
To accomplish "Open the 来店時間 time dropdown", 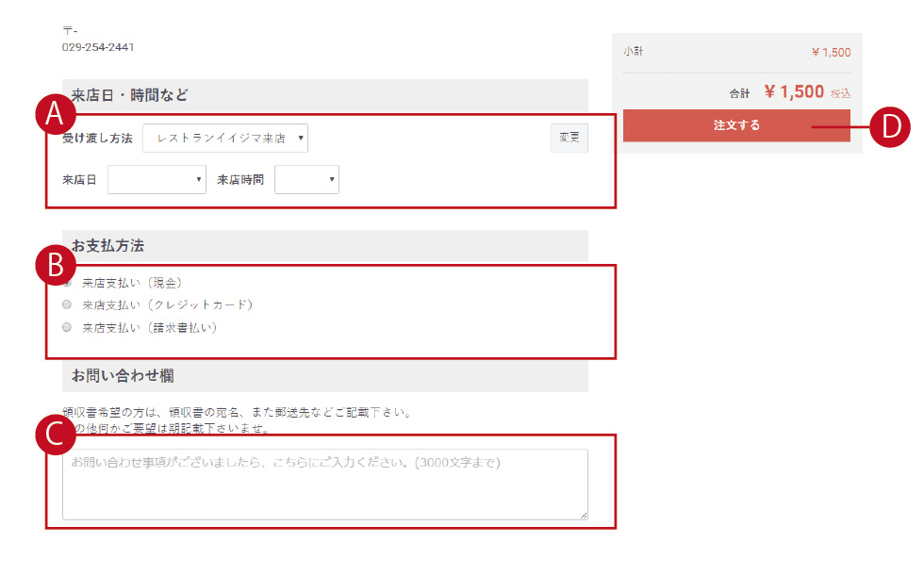I will pyautogui.click(x=307, y=180).
